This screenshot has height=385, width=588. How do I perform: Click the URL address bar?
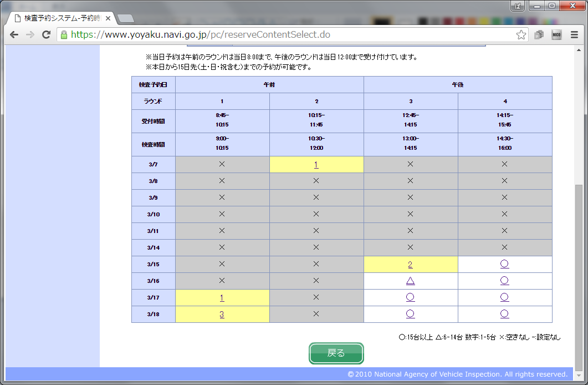point(288,34)
